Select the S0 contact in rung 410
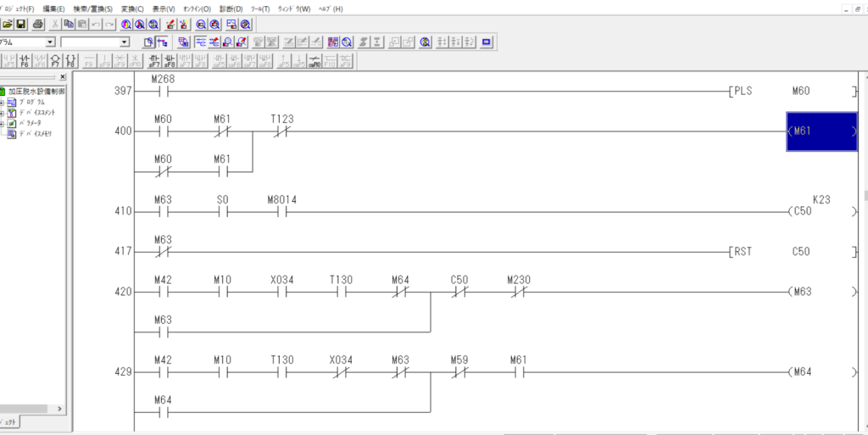The image size is (868, 435). click(x=223, y=206)
